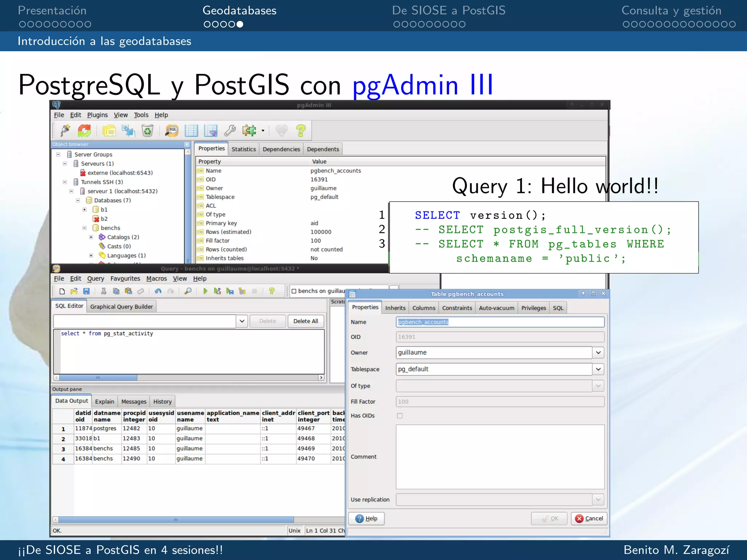Click the New file icon in Query toolbar
This screenshot has width=747, height=560.
pos(62,291)
